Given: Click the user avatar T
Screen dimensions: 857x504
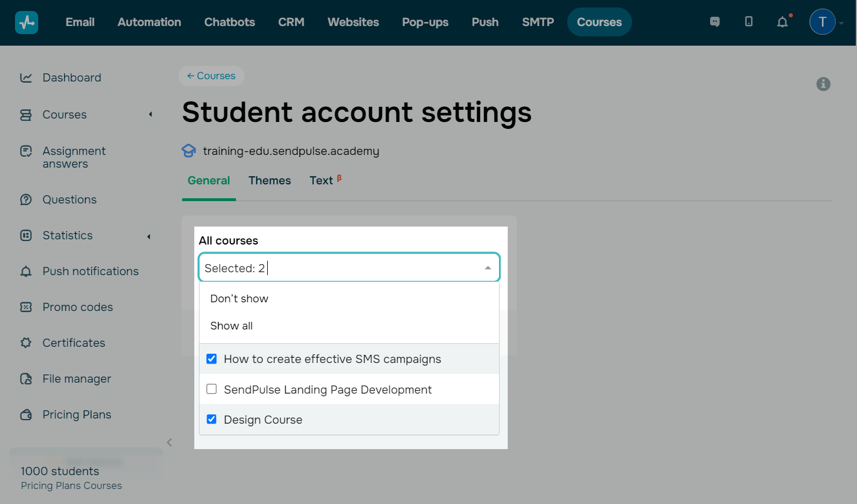Looking at the screenshot, I should point(822,22).
